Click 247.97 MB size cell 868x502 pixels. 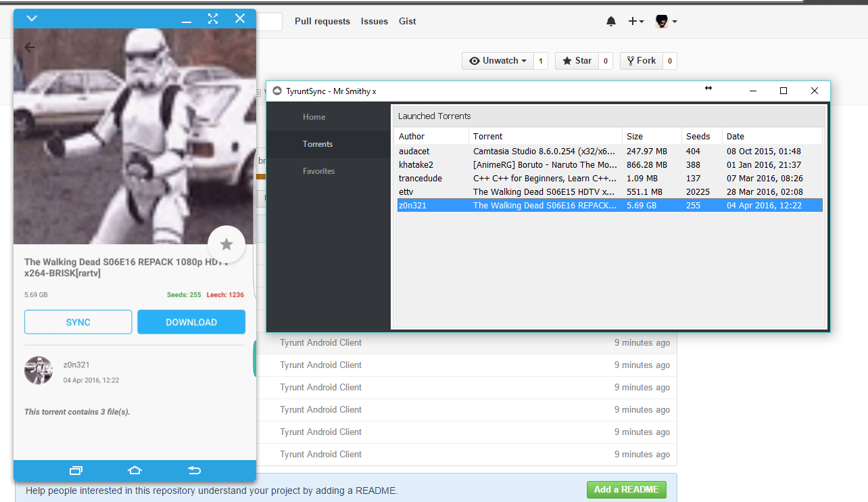point(647,152)
